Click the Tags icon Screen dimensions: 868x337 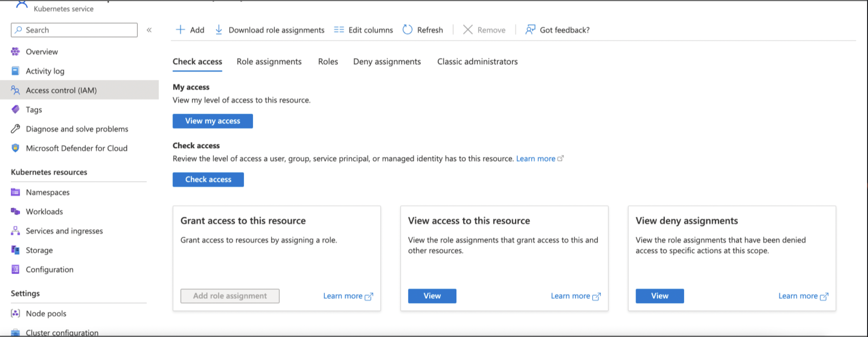coord(15,109)
